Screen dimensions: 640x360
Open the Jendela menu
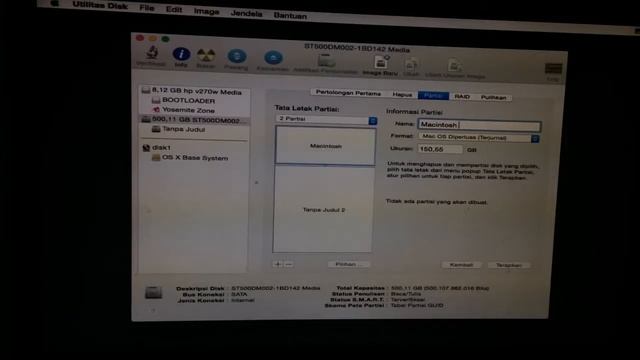246,13
